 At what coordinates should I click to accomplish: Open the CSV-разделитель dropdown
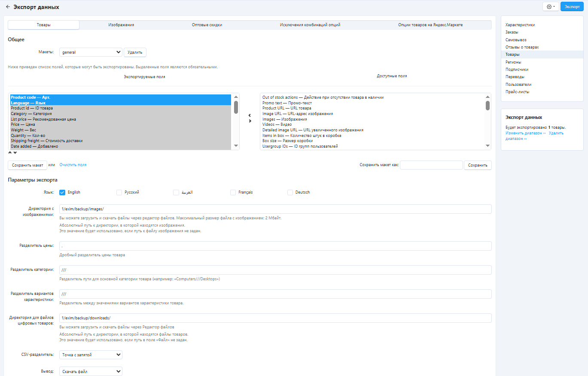[x=91, y=355]
